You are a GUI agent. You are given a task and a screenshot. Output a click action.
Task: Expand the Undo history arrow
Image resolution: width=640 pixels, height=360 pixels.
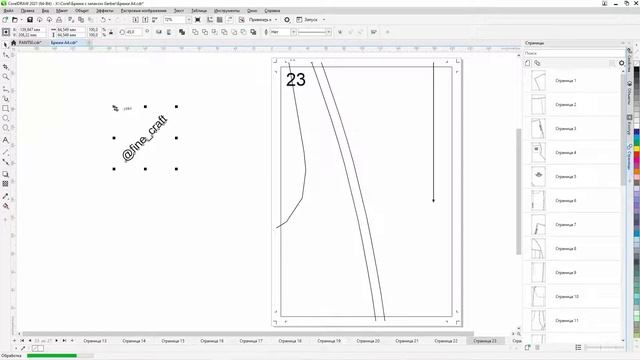click(110, 20)
